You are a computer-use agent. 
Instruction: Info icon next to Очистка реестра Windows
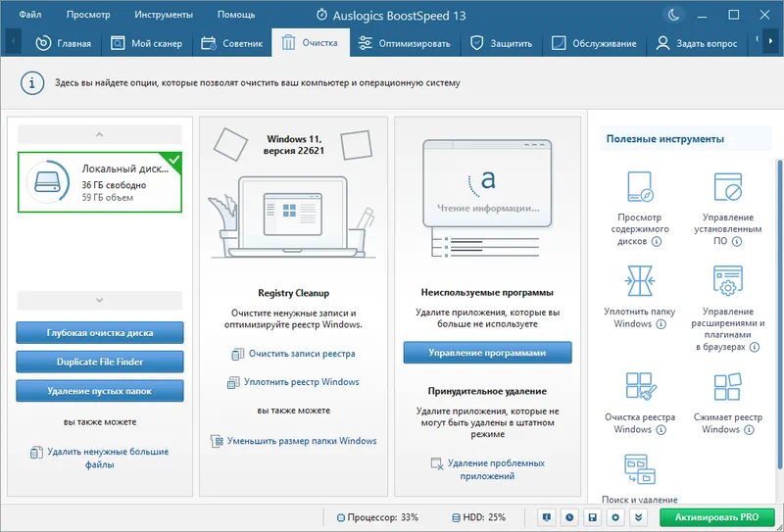pyautogui.click(x=661, y=429)
